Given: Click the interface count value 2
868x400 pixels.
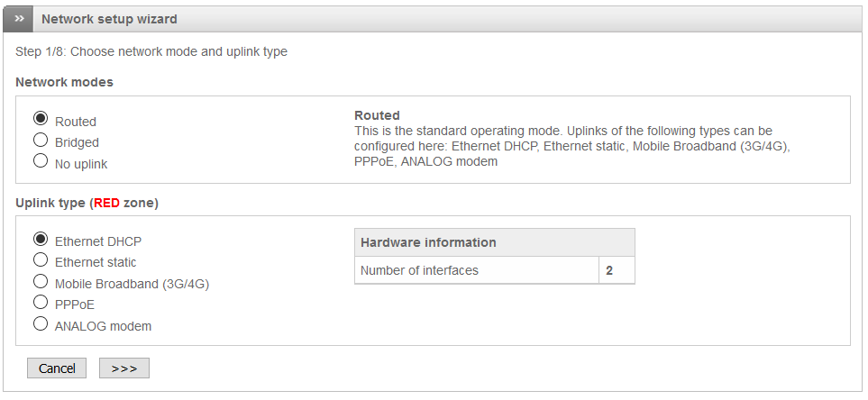Looking at the screenshot, I should coord(609,270).
